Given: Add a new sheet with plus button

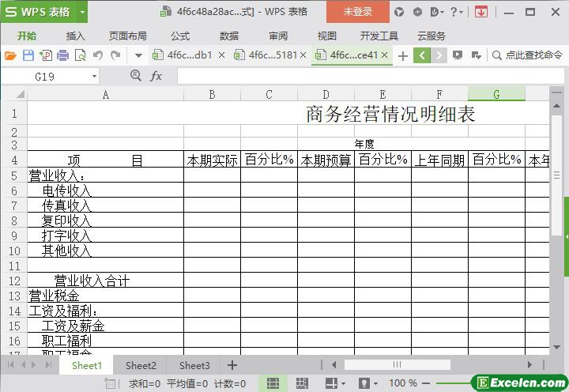Looking at the screenshot, I should (232, 365).
